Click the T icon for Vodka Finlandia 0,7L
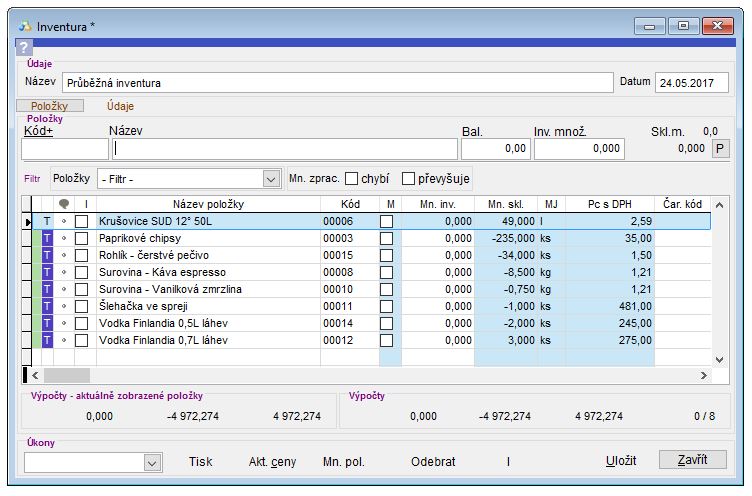The width and height of the screenshot is (752, 496). [46, 340]
